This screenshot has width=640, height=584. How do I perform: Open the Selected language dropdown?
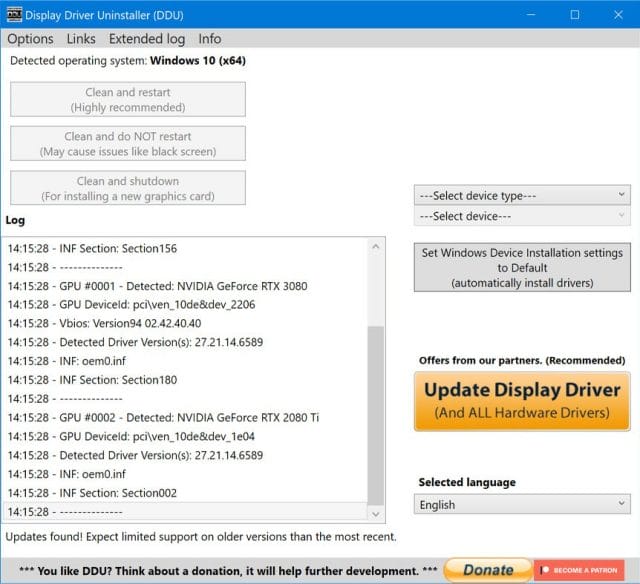[522, 504]
